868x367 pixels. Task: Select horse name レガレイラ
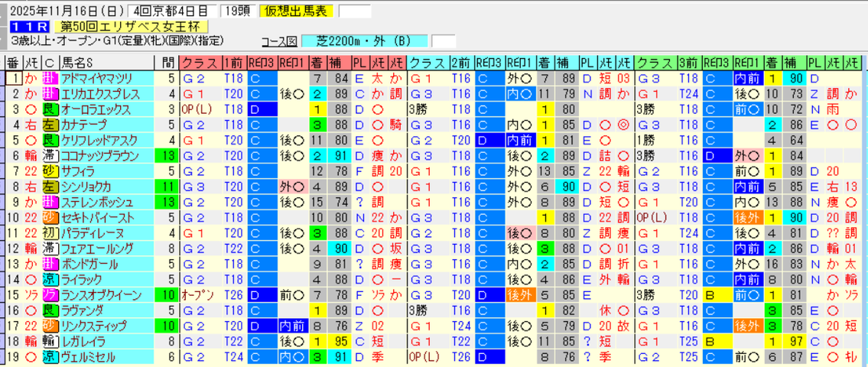(84, 341)
